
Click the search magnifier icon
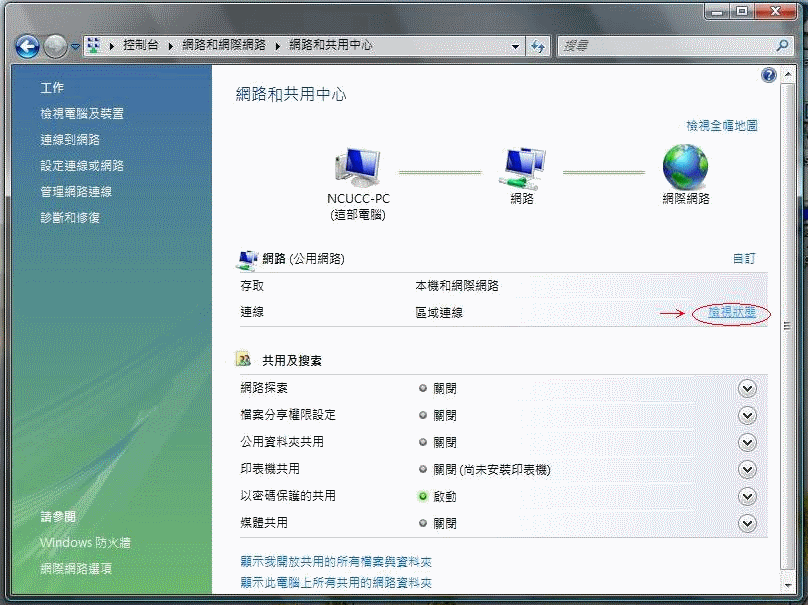click(783, 46)
